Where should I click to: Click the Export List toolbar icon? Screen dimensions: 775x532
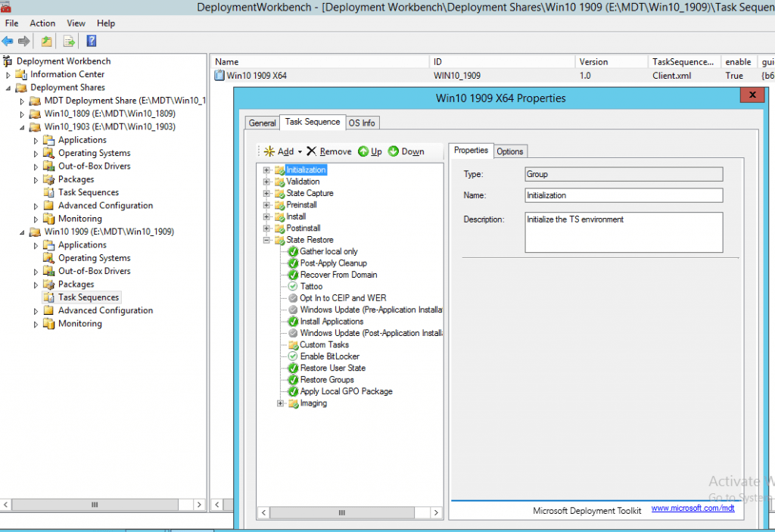[69, 41]
